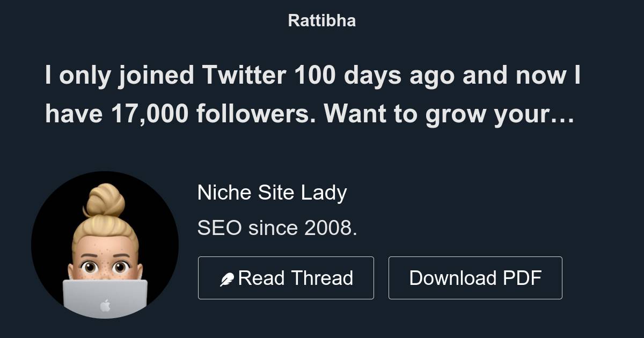Screen dimensions: 644x338
Task: Click the 'Niche Site Lady' author name
Action: click(273, 192)
